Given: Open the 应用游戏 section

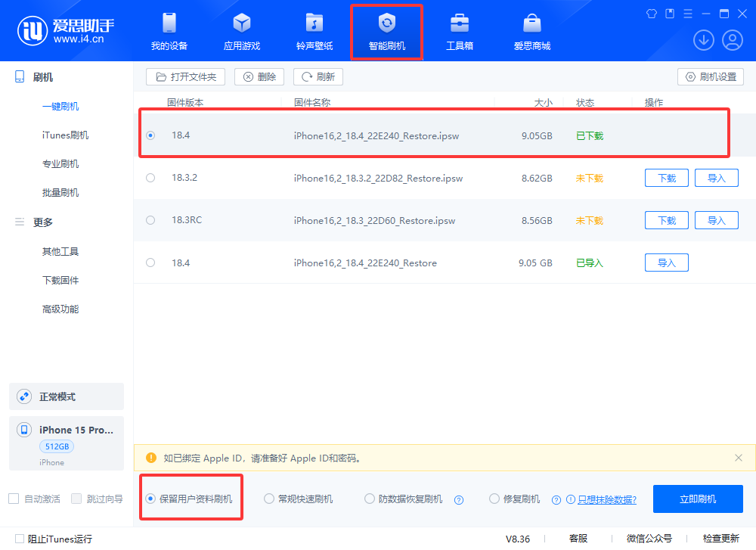Looking at the screenshot, I should point(241,32).
